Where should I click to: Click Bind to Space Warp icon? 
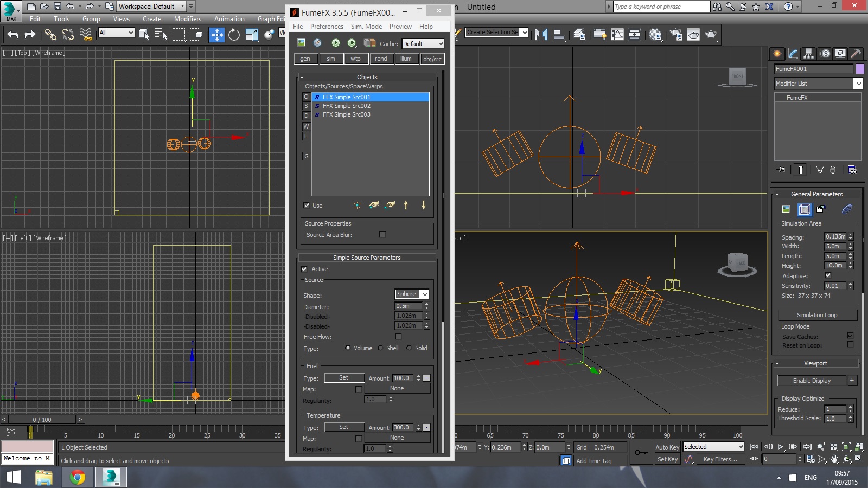pos(86,35)
